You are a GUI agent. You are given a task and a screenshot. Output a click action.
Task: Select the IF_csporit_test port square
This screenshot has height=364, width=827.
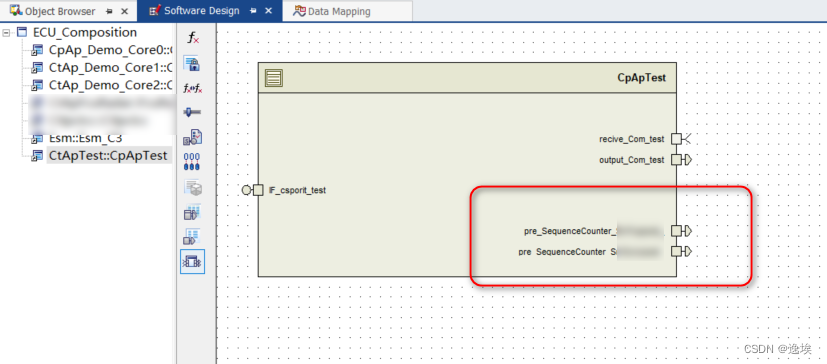(x=258, y=190)
